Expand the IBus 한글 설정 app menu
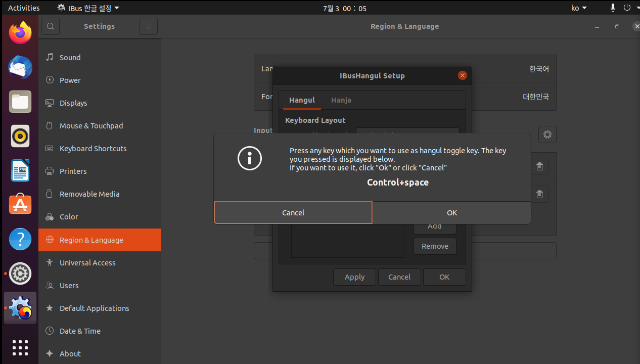640x364 pixels. [x=88, y=8]
